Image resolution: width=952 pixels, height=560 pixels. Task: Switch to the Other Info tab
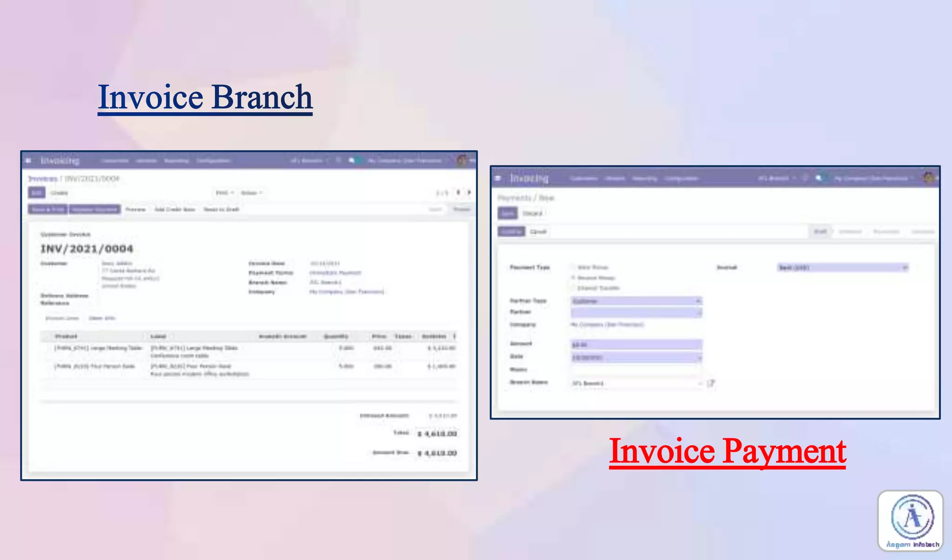[x=102, y=318]
